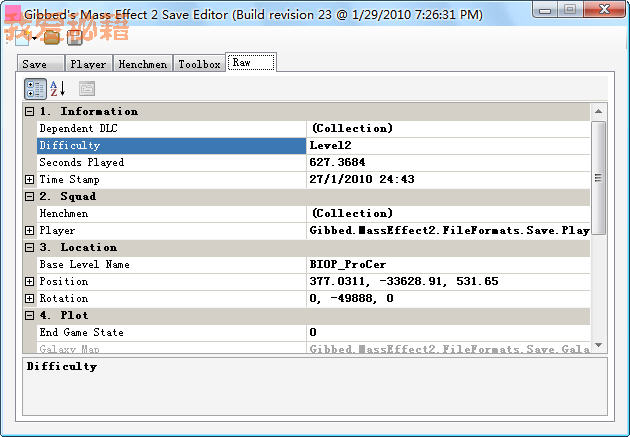Select the Save tab
Viewport: 630px width, 437px height.
click(35, 64)
